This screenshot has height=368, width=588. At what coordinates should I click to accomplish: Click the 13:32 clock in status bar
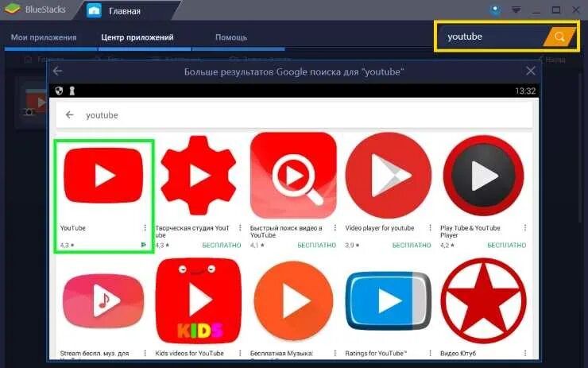pyautogui.click(x=525, y=91)
